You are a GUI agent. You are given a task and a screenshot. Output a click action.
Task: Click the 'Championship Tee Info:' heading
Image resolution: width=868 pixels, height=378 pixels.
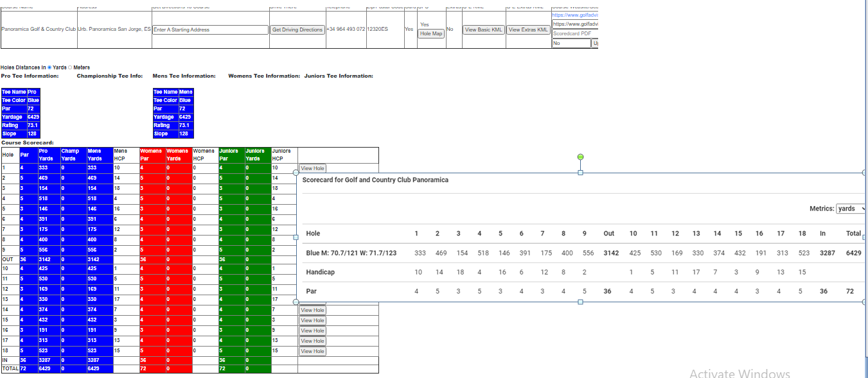[x=110, y=76]
